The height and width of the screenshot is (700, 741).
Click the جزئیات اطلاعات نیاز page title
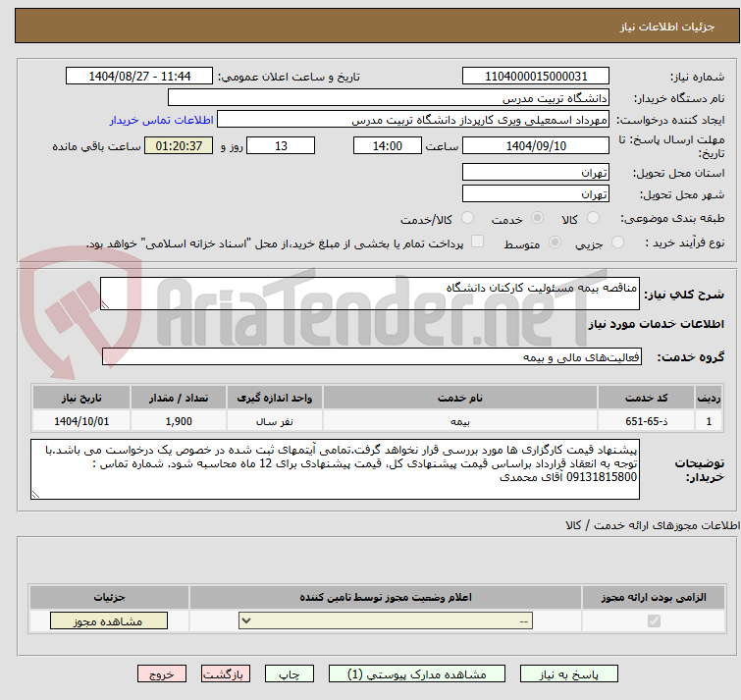point(667,27)
